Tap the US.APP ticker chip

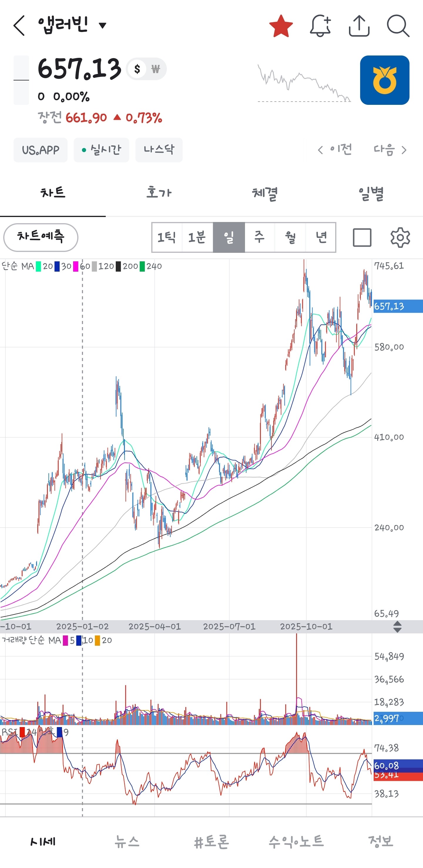point(41,150)
